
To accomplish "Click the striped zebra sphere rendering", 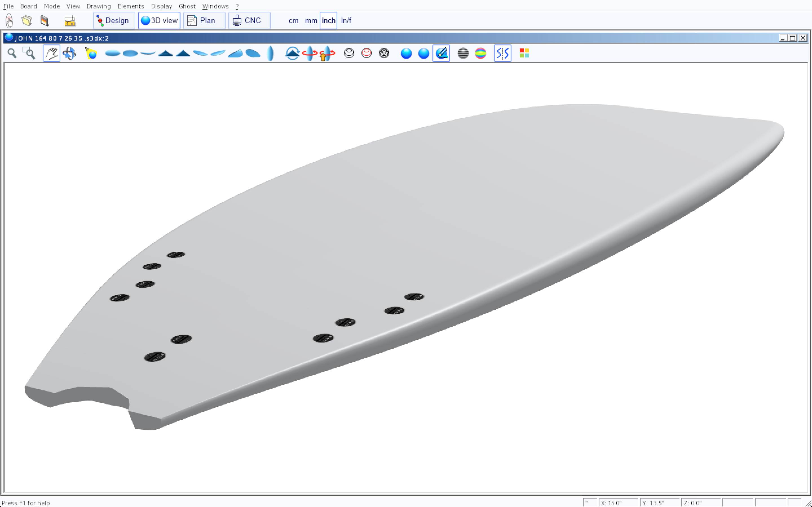I will pos(463,53).
